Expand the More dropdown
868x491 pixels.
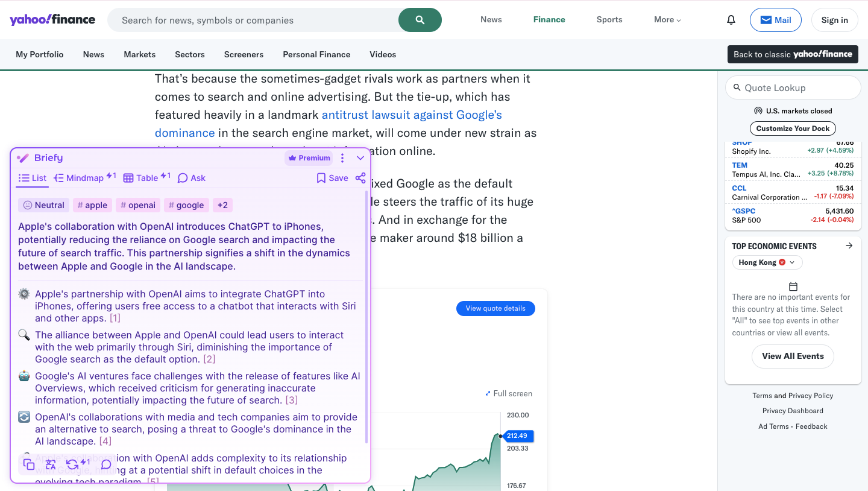[x=667, y=19]
